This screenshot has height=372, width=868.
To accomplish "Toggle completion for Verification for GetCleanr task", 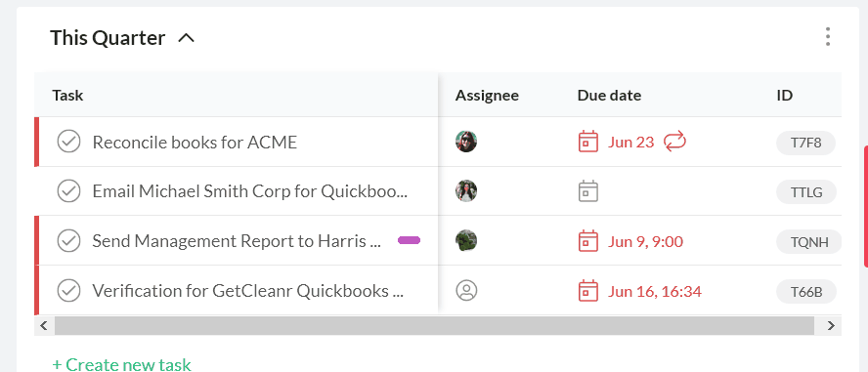I will (x=68, y=290).
